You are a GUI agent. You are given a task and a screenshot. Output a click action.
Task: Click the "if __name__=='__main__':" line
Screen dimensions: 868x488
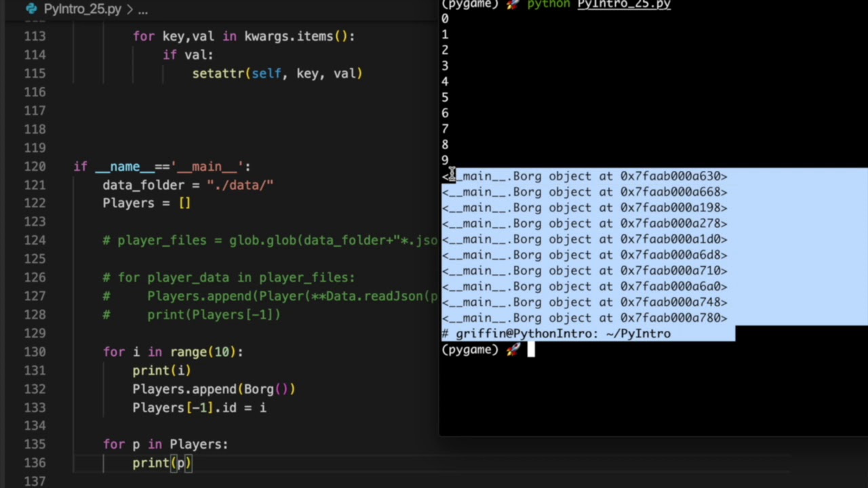pyautogui.click(x=162, y=166)
